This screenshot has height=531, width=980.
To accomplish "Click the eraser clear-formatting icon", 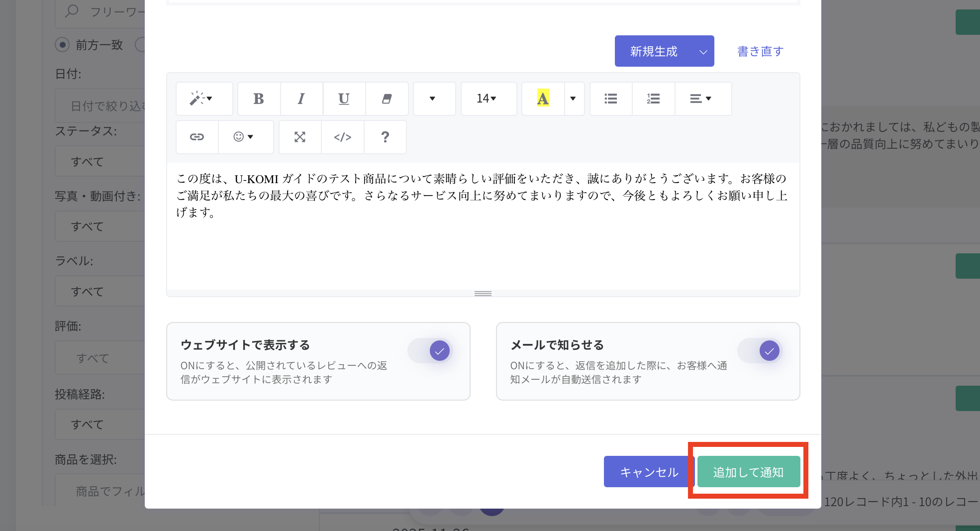I will pyautogui.click(x=387, y=99).
